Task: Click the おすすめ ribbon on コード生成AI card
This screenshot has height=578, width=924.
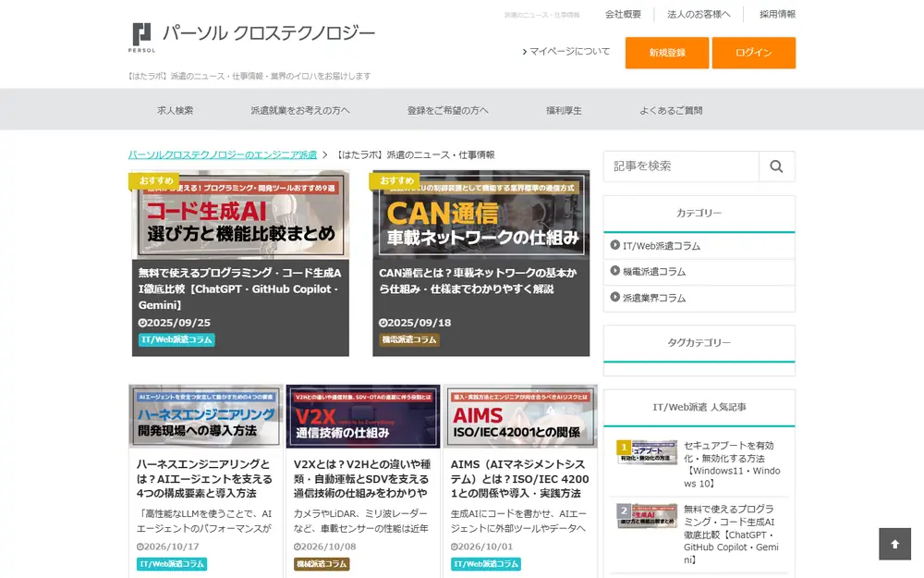Action: 154,180
